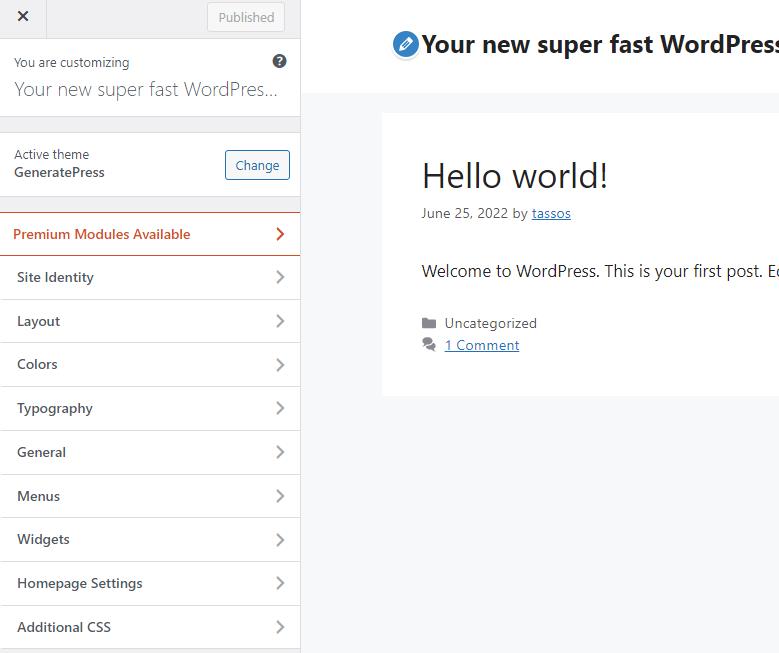The width and height of the screenshot is (779, 653).
Task: Expand the Colors chevron arrow
Action: coord(280,365)
